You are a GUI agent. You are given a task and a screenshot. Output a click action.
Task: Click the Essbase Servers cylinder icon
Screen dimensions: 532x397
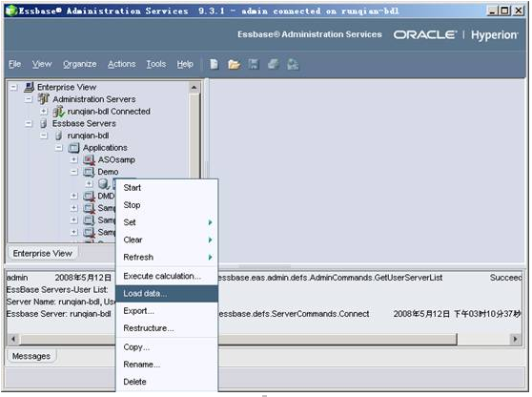[x=43, y=123]
